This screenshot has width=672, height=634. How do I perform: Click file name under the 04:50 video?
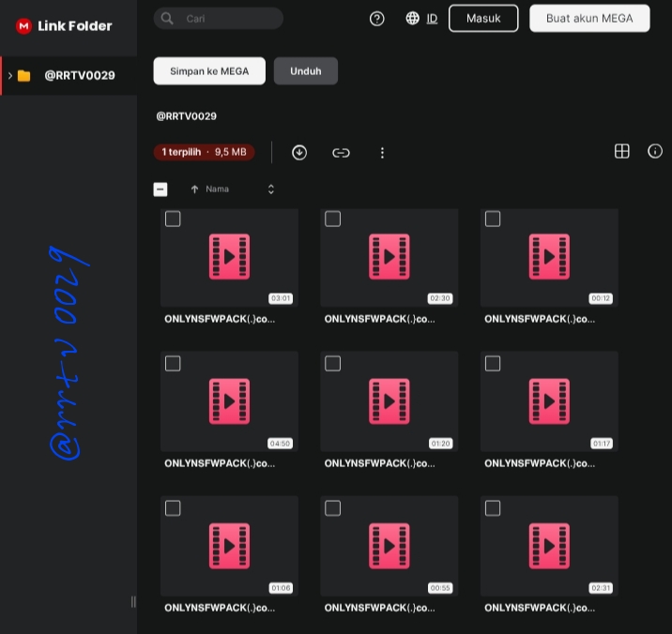220,463
